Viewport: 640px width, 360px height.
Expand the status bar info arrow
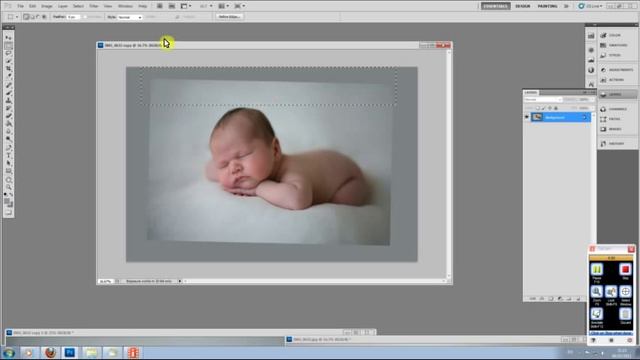point(180,281)
